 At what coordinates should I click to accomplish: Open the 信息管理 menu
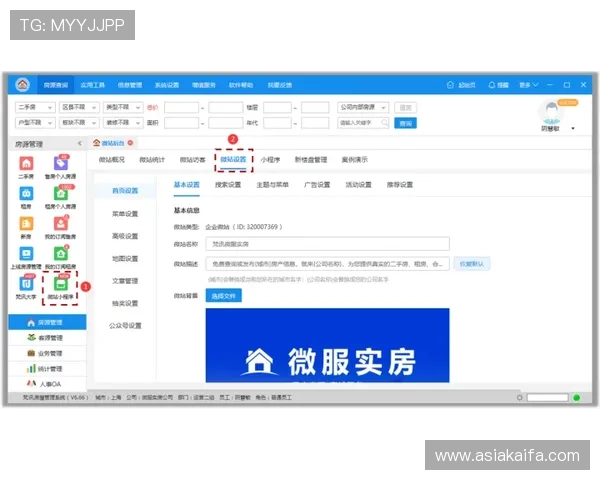pos(130,85)
